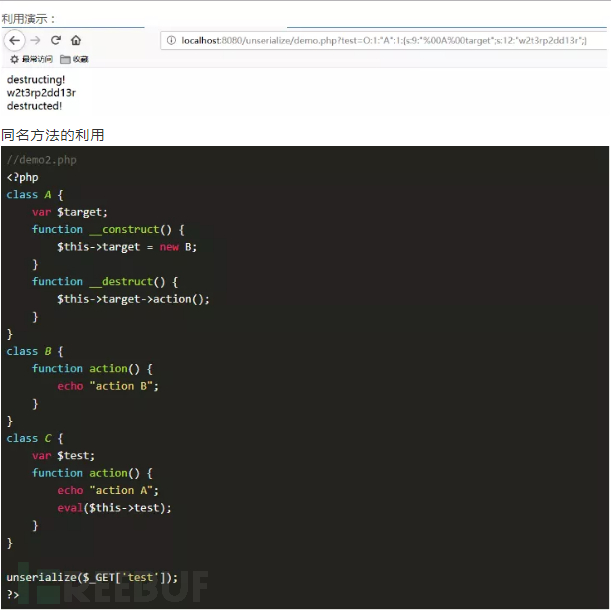Screen dimensions: 611x611
Task: Click the gear icon on the bookmarks bar
Action: (x=14, y=59)
